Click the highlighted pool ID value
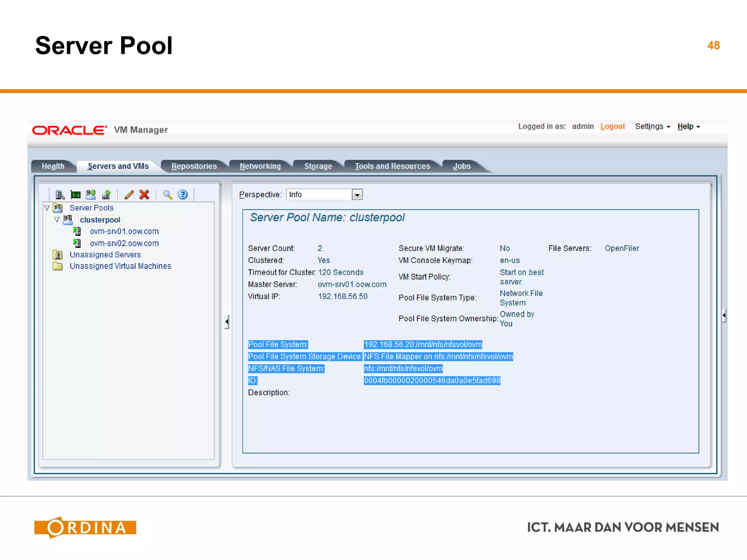Viewport: 747px width, 560px height. [x=432, y=381]
